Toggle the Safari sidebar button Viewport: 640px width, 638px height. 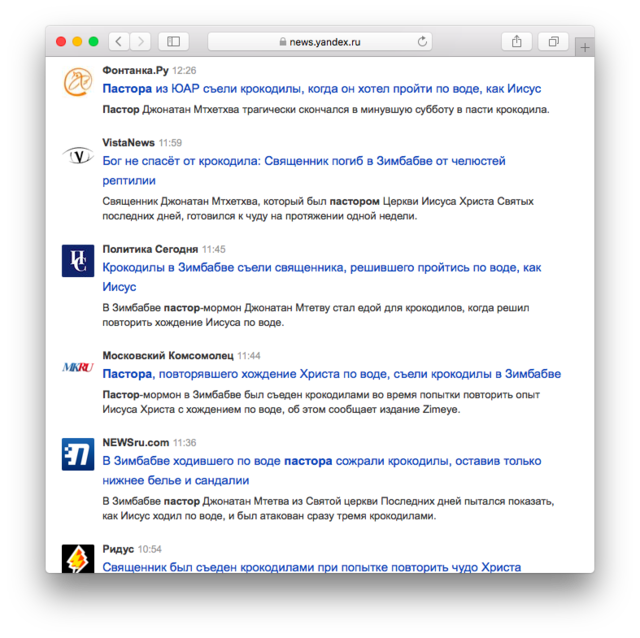(x=173, y=41)
